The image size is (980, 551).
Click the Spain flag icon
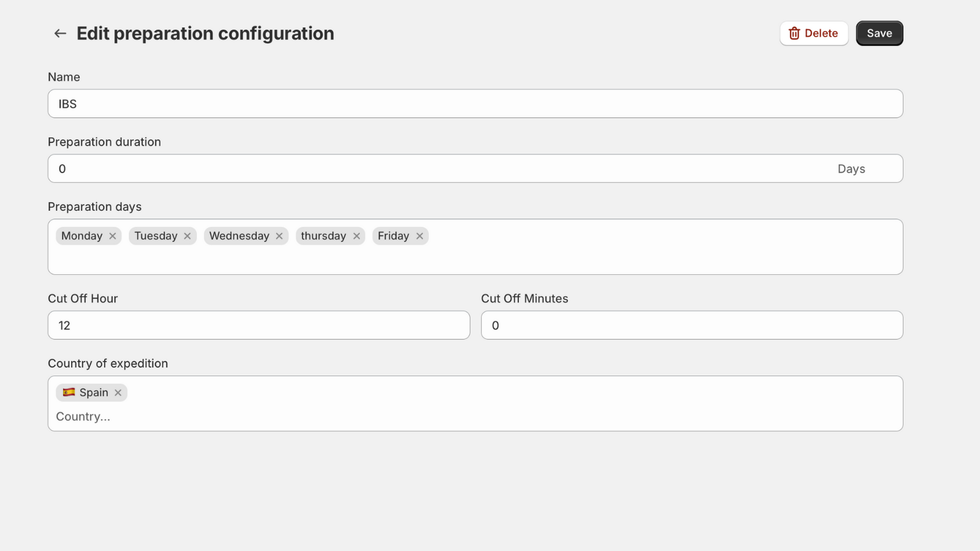click(x=69, y=392)
